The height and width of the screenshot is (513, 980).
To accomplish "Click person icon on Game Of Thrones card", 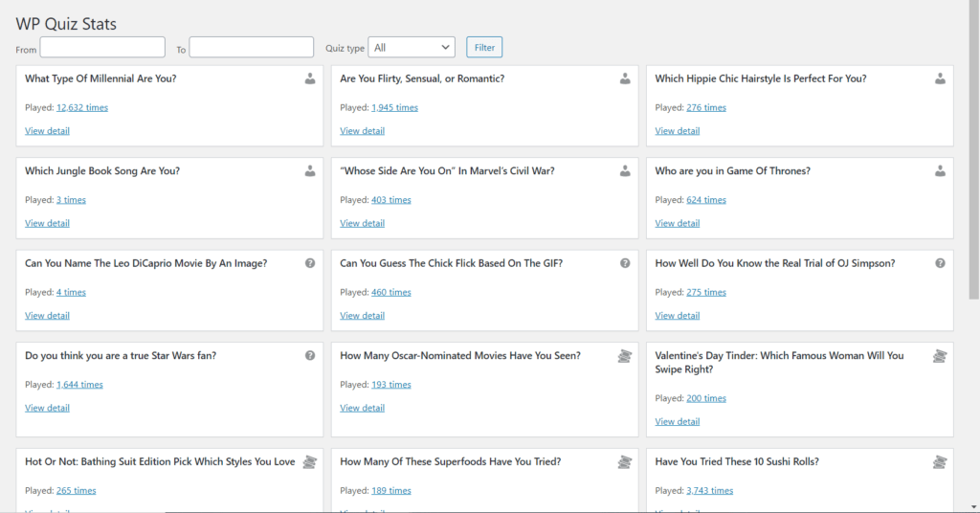I will pos(940,171).
